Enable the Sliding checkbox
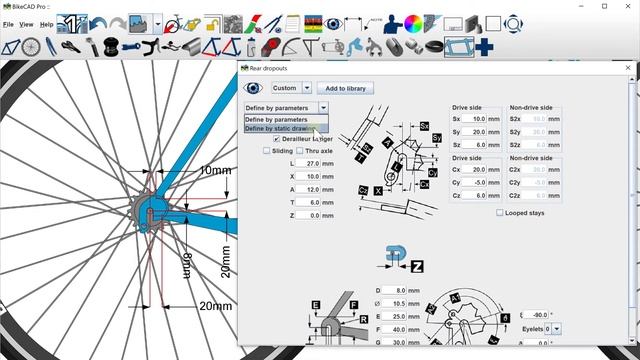The image size is (640, 360). [267, 151]
